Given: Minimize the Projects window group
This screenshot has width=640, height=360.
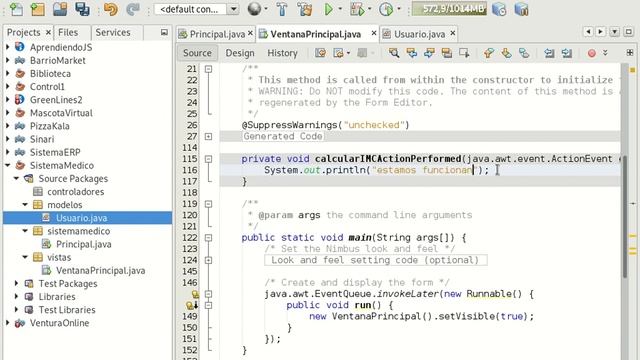Looking at the screenshot, I should click(164, 32).
